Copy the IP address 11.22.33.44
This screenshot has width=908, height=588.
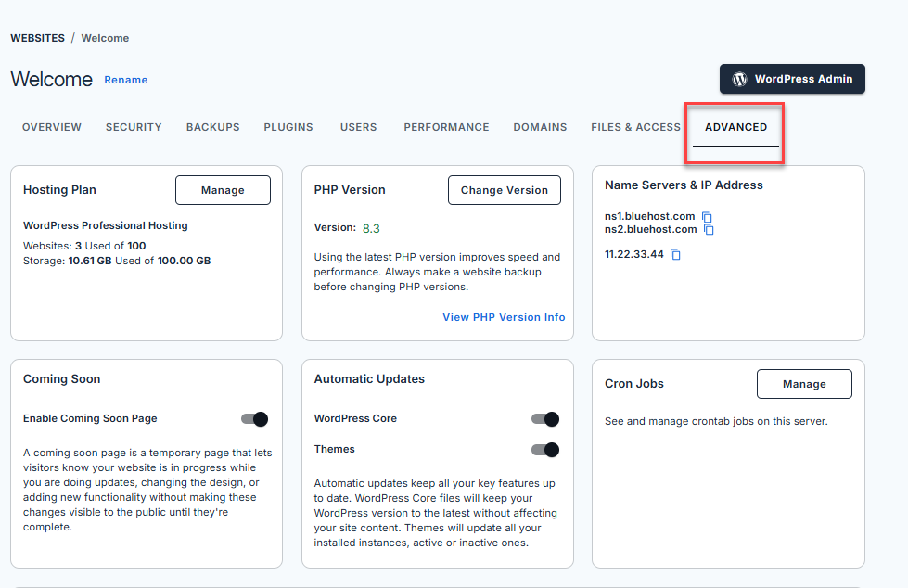(x=674, y=254)
